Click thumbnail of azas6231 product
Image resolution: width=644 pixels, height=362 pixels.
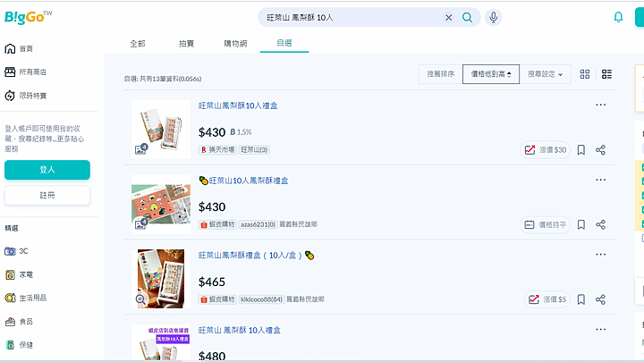click(x=161, y=204)
